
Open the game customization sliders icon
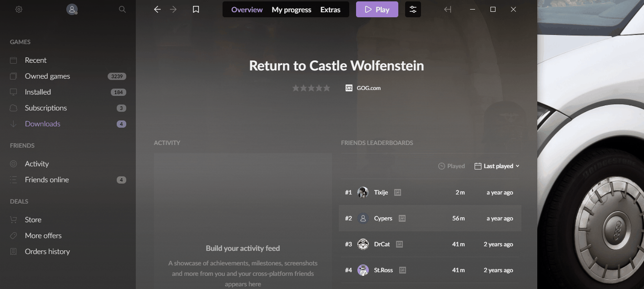point(413,9)
